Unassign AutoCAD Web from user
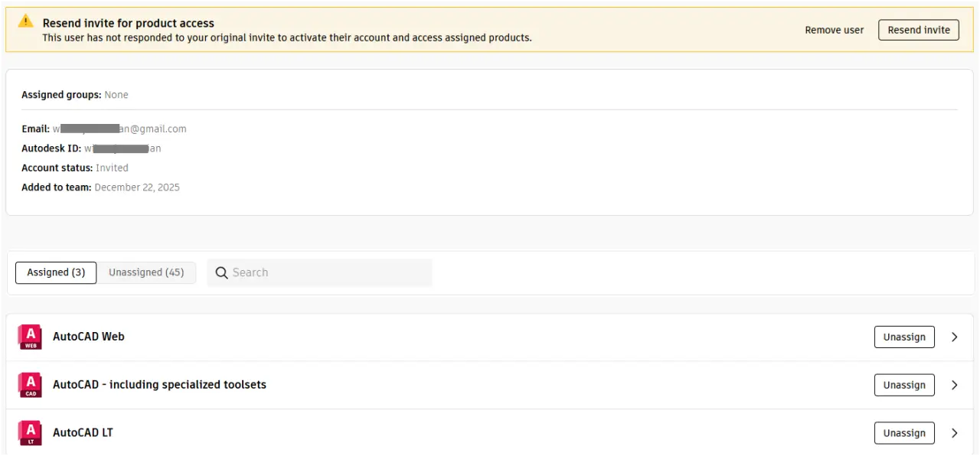Screen dimensions: 980x456 (x=904, y=337)
